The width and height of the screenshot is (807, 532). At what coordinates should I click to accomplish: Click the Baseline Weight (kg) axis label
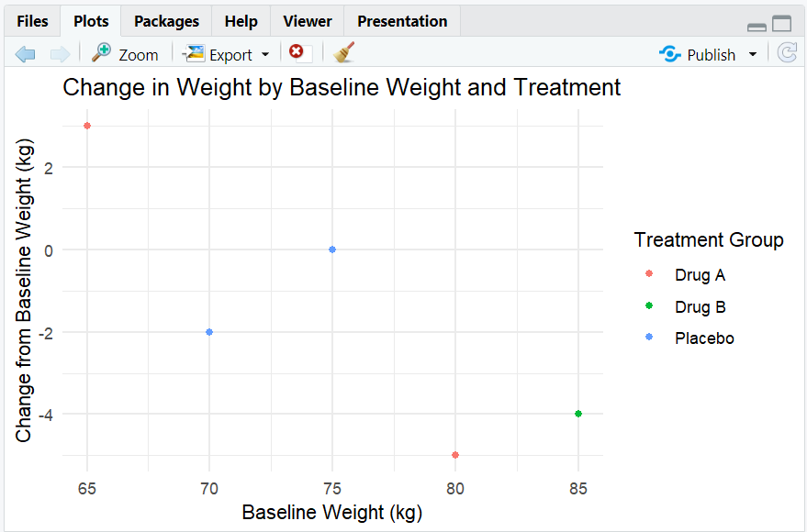click(332, 513)
